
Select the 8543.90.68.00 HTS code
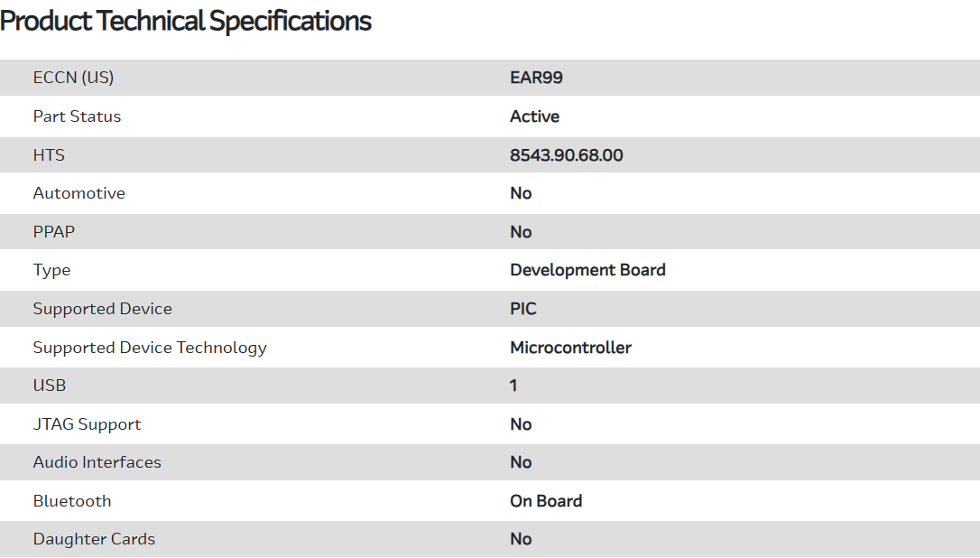(x=566, y=155)
